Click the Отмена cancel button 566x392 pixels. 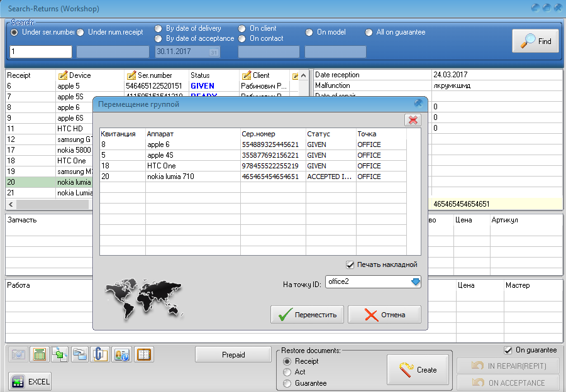tap(384, 315)
